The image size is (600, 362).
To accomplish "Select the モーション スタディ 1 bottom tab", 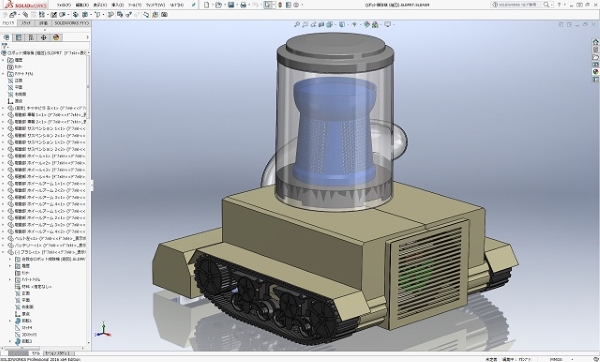I will pos(56,353).
